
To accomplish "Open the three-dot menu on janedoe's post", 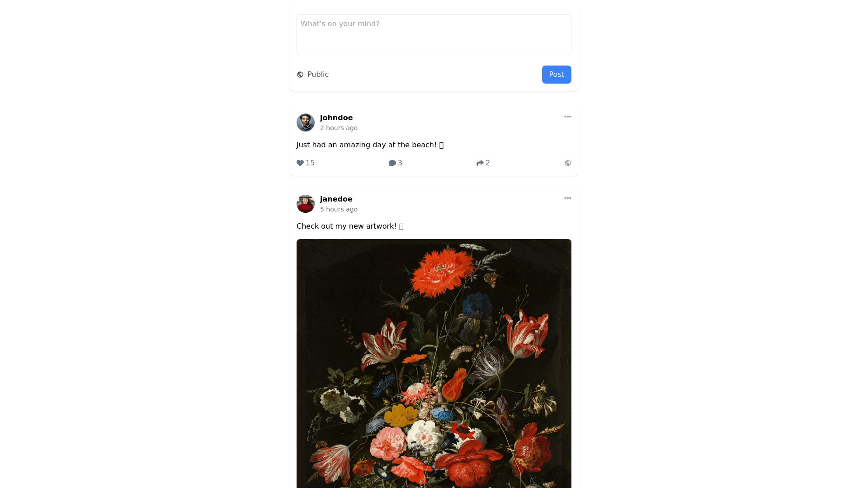I will click(x=568, y=198).
